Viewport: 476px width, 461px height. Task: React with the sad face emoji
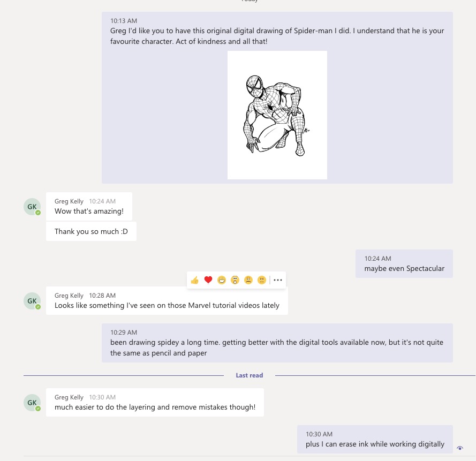click(248, 280)
